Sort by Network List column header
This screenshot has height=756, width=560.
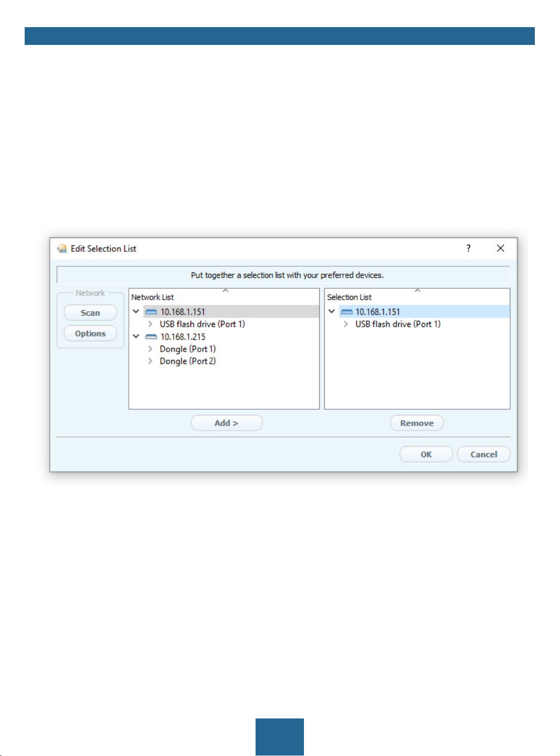coord(224,297)
